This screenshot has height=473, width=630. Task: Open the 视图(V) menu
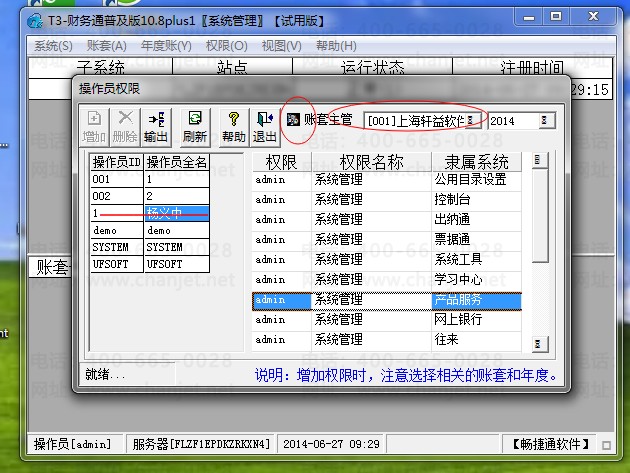(x=281, y=46)
